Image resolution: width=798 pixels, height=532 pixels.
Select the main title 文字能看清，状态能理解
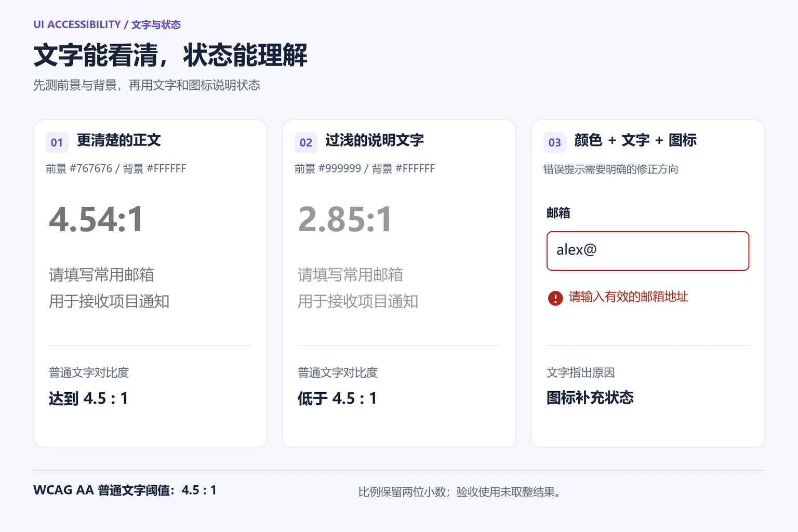pos(170,55)
